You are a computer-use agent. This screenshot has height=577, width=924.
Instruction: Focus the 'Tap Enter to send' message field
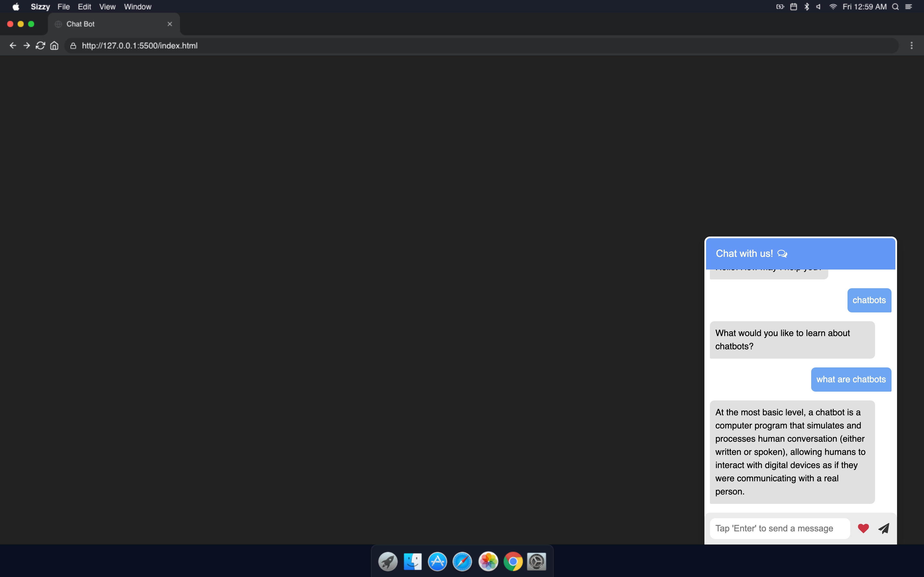click(x=779, y=528)
